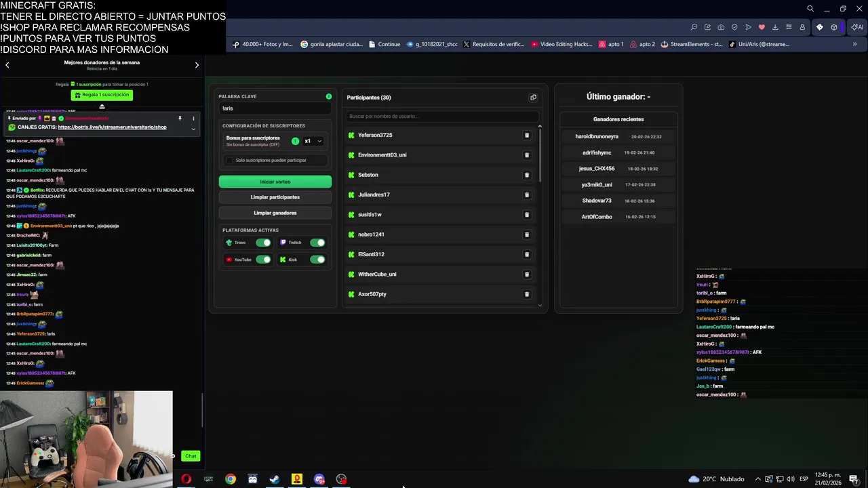Remove nobro1241 with its trash icon

coord(526,235)
